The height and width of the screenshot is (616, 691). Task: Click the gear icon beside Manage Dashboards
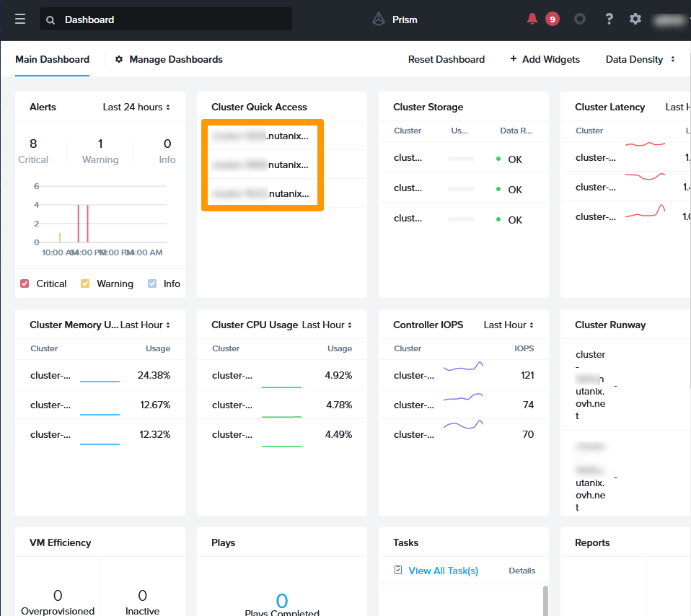[x=118, y=61]
